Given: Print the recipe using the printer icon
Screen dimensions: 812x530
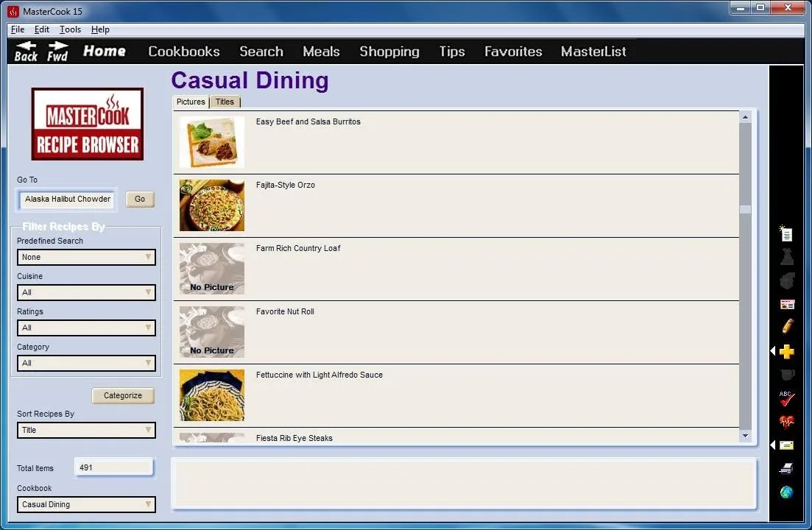Looking at the screenshot, I should click(785, 468).
